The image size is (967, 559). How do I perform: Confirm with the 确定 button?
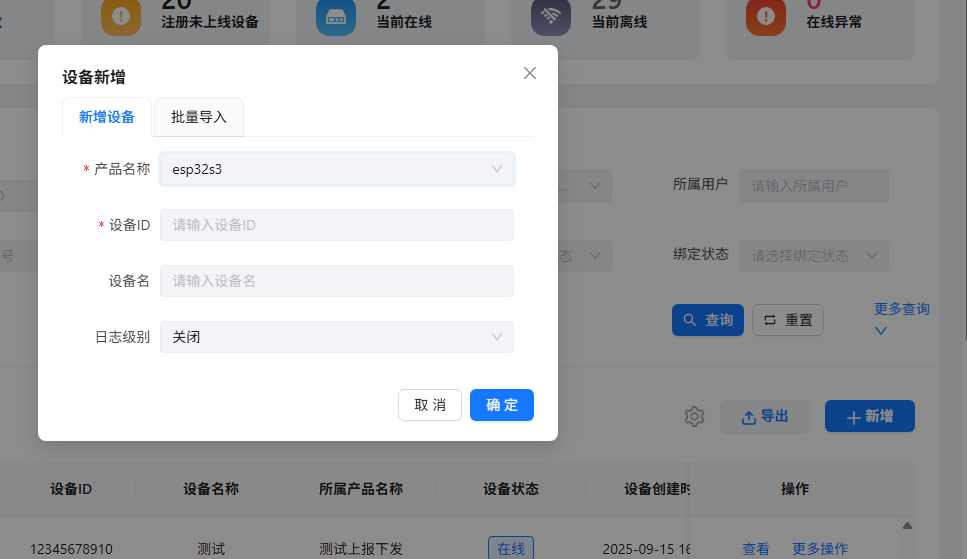coord(502,405)
